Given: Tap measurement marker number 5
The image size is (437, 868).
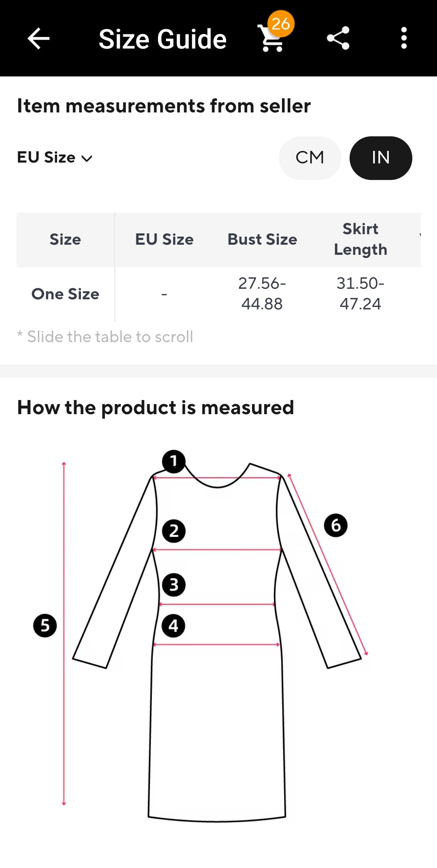Looking at the screenshot, I should coord(45,626).
